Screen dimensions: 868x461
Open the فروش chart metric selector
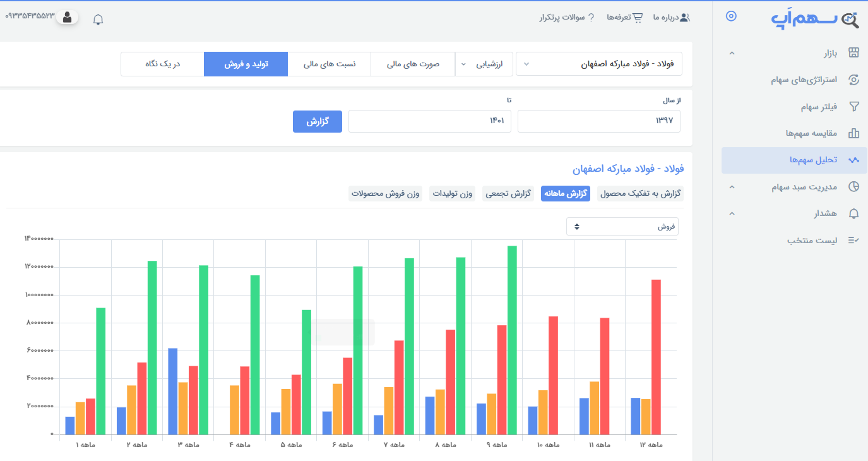622,227
